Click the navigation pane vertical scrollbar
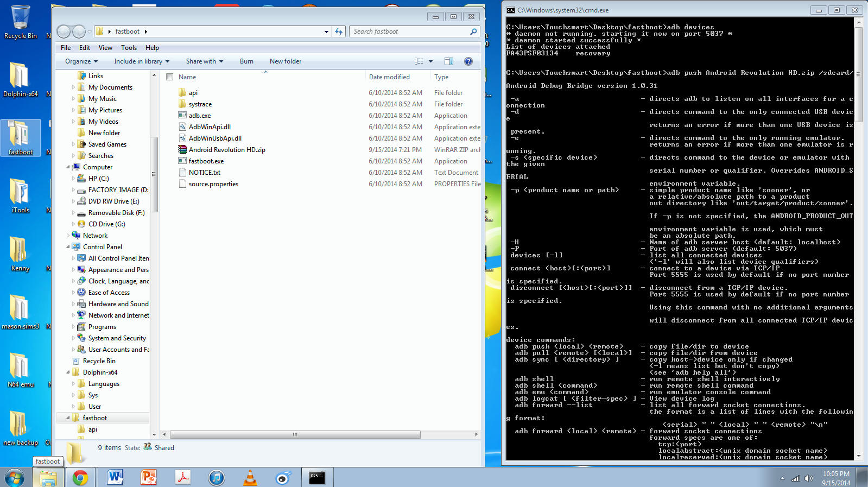This screenshot has width=868, height=487. 154,174
